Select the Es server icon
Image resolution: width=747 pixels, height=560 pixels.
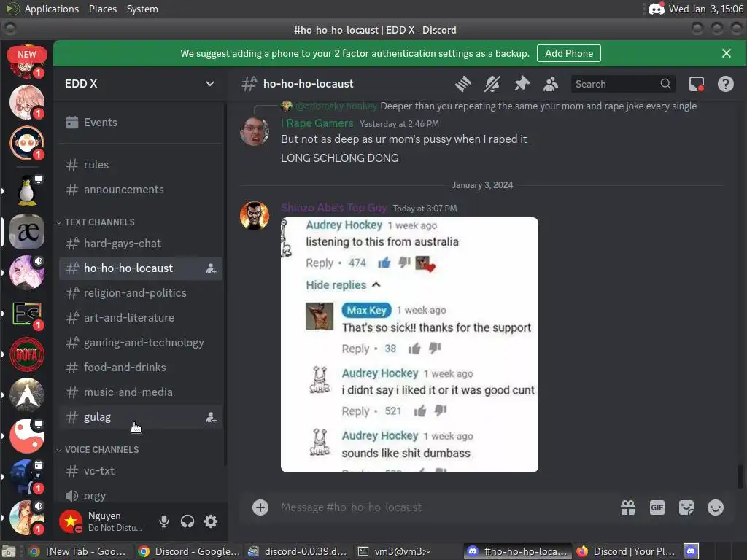tap(27, 314)
